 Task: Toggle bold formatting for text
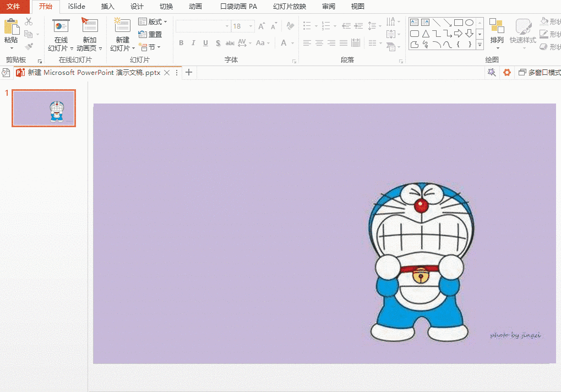click(181, 42)
